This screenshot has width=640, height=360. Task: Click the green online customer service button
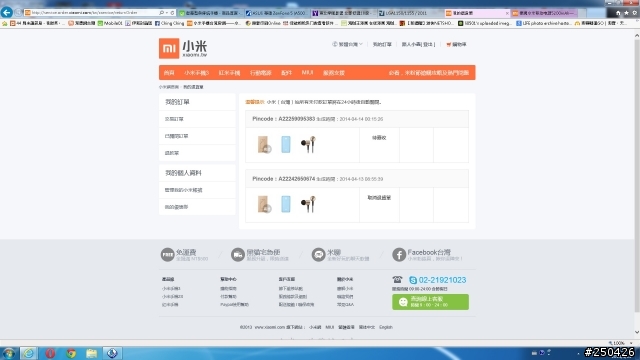tap(430, 302)
